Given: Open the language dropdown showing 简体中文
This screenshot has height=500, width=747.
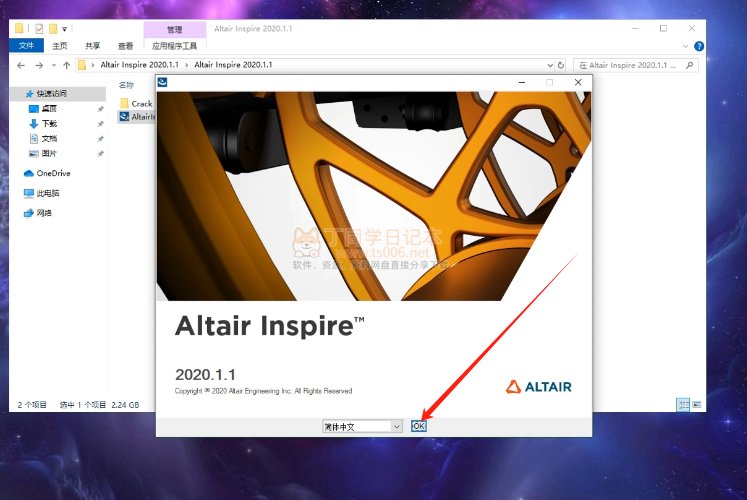Looking at the screenshot, I should point(362,427).
